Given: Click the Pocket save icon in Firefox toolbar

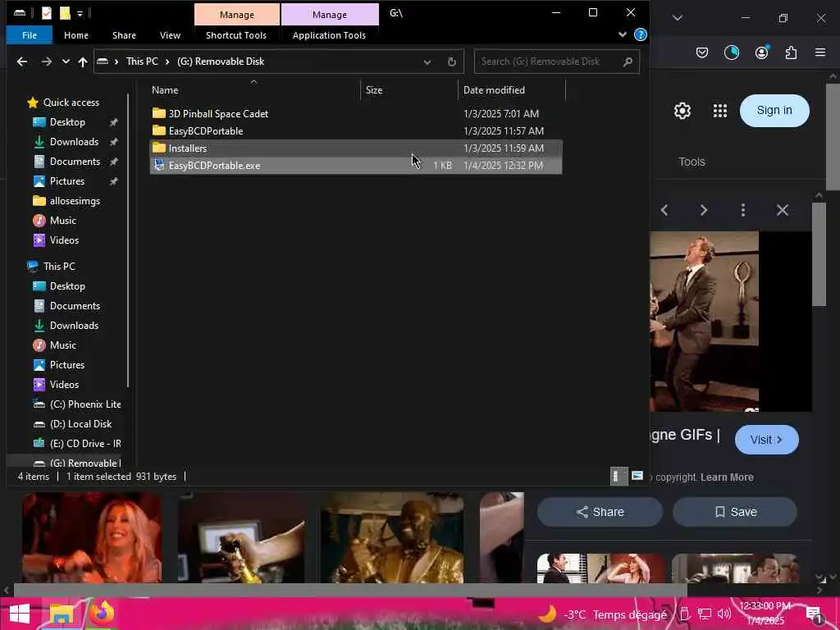Looking at the screenshot, I should pos(702,52).
